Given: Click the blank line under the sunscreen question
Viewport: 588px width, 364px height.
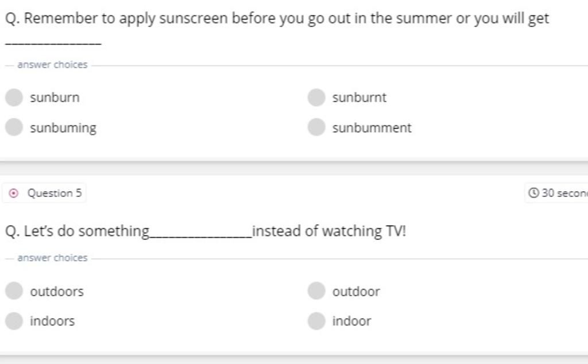Looking at the screenshot, I should [x=53, y=44].
